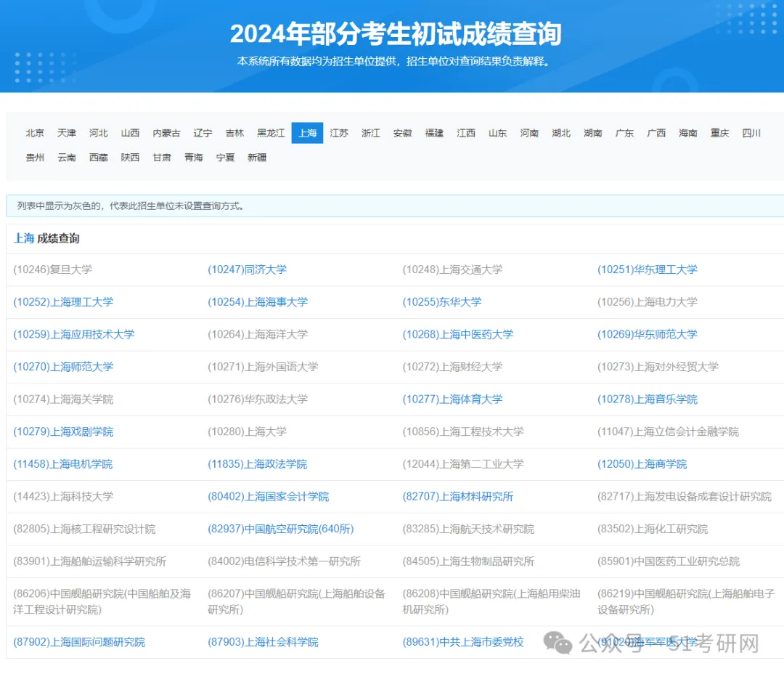Click (87902)上海国际问题研究院 link
Image resolution: width=784 pixels, height=674 pixels.
click(x=79, y=642)
